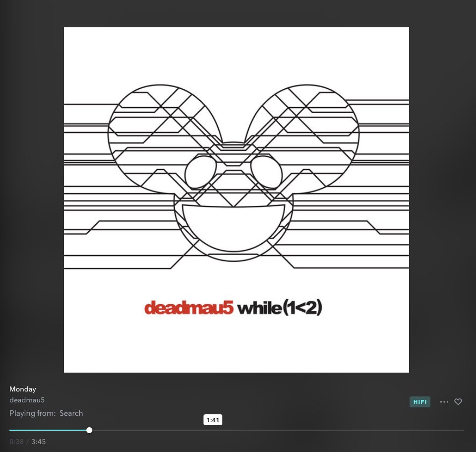Click the 3:45 total duration text
This screenshot has height=452, width=476.
(x=39, y=442)
